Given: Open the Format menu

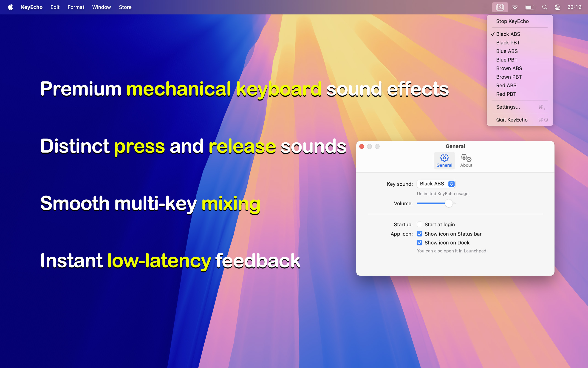Looking at the screenshot, I should pos(76,7).
